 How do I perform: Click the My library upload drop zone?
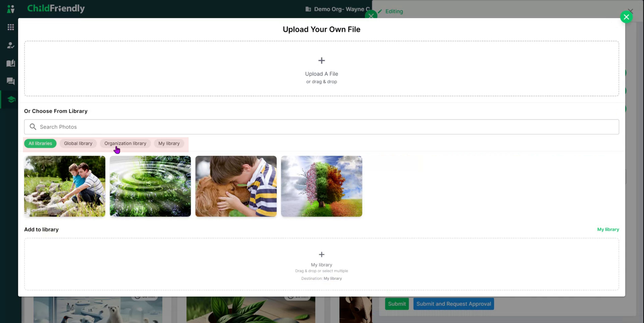[x=322, y=264]
